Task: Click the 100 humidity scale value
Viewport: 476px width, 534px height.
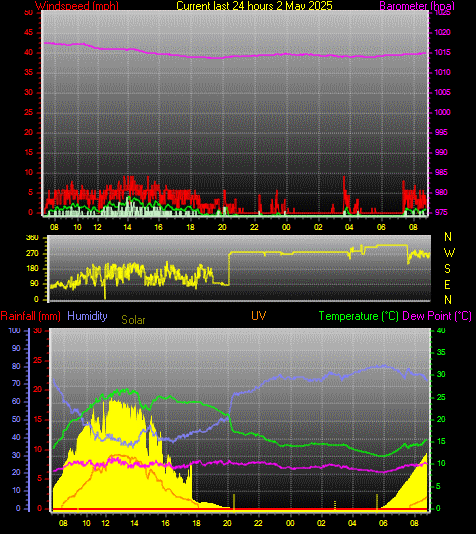Action: tap(14, 330)
